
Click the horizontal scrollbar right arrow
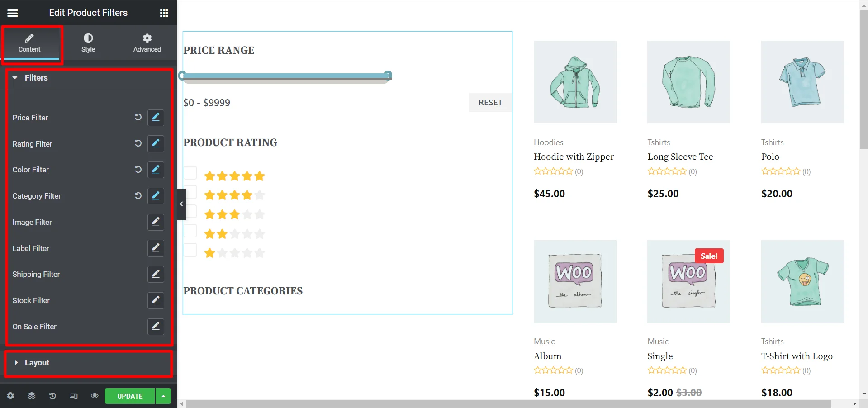point(854,404)
